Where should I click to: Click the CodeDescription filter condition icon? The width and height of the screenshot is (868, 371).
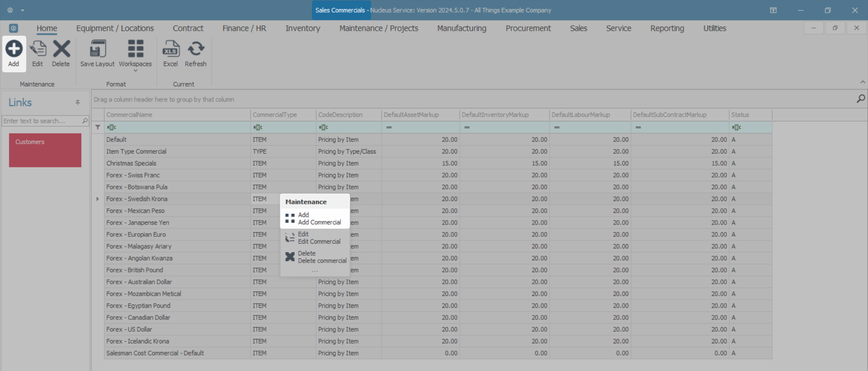coord(323,127)
